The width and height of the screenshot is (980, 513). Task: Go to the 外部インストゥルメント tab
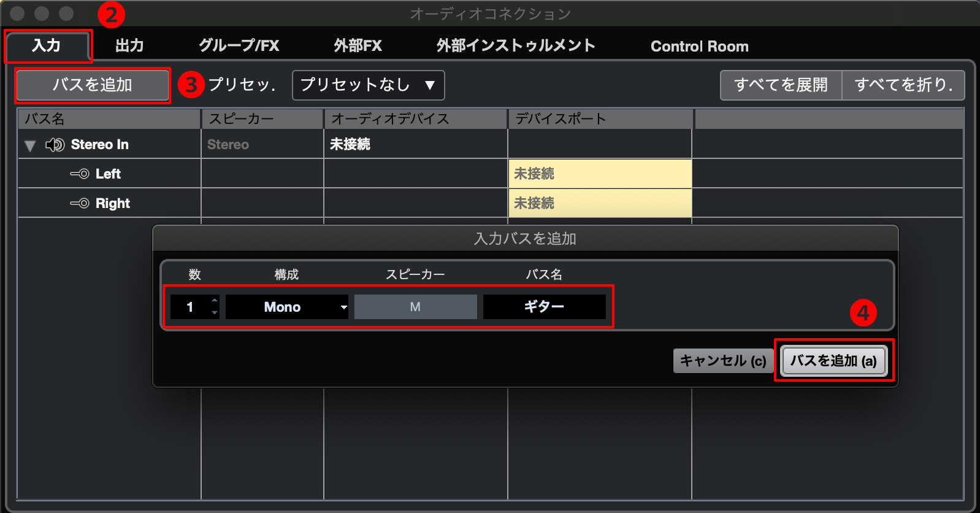point(515,46)
